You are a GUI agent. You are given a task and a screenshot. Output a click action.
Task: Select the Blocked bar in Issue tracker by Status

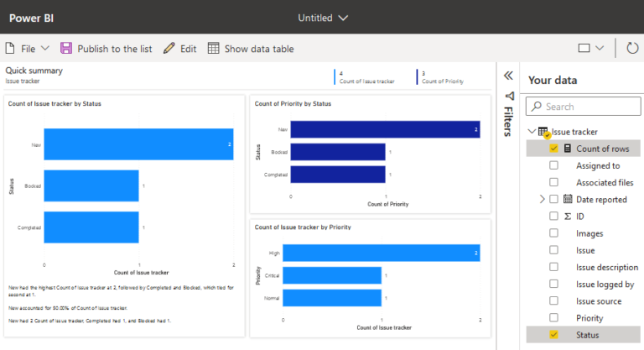(x=91, y=185)
